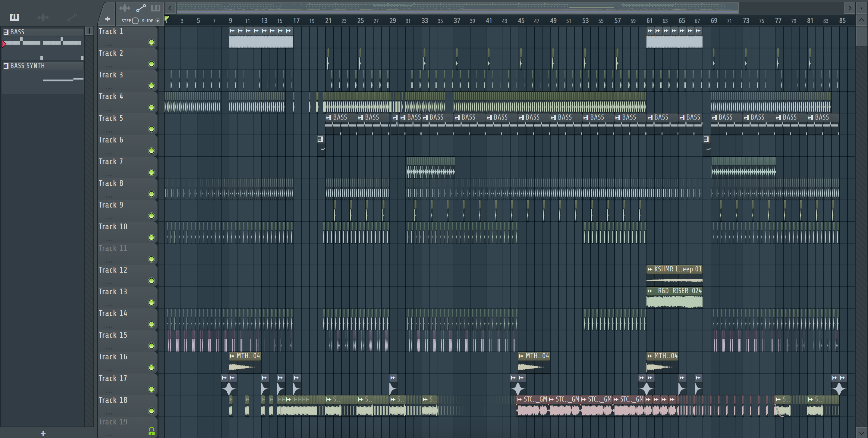Open MTH..04 clip menu at bar 61
The image size is (868, 438).
(x=650, y=356)
